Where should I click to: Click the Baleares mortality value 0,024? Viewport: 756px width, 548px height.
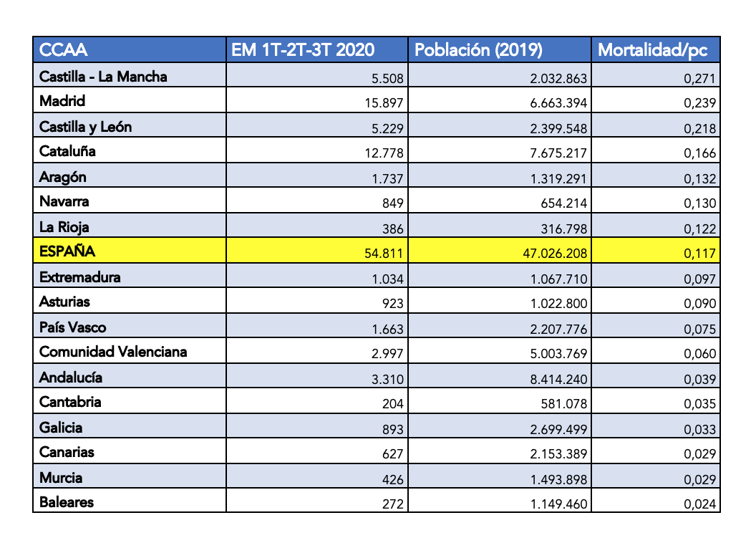(699, 504)
